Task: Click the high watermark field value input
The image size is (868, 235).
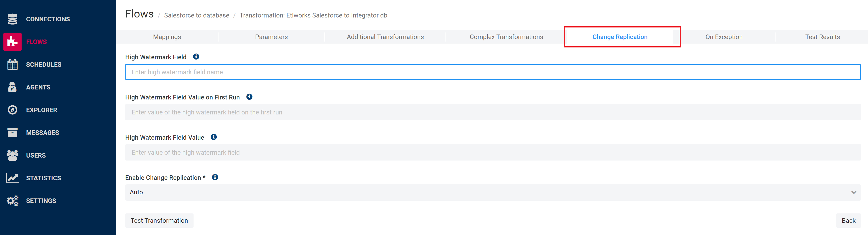Action: [493, 152]
